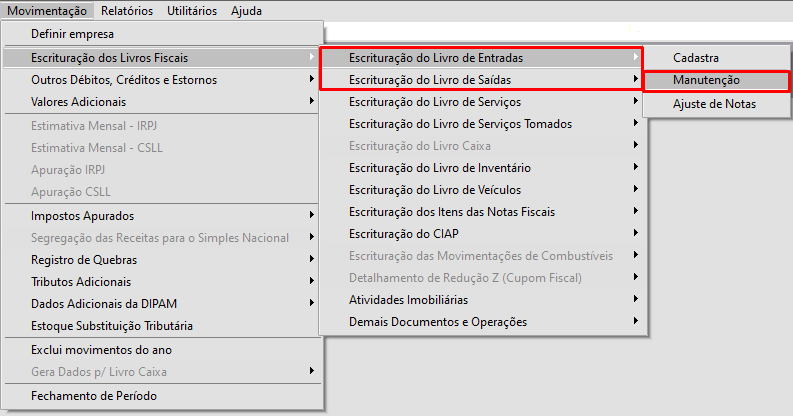This screenshot has height=416, width=793.
Task: Click disabled Escrituração do Livro Caixa
Action: pos(483,146)
